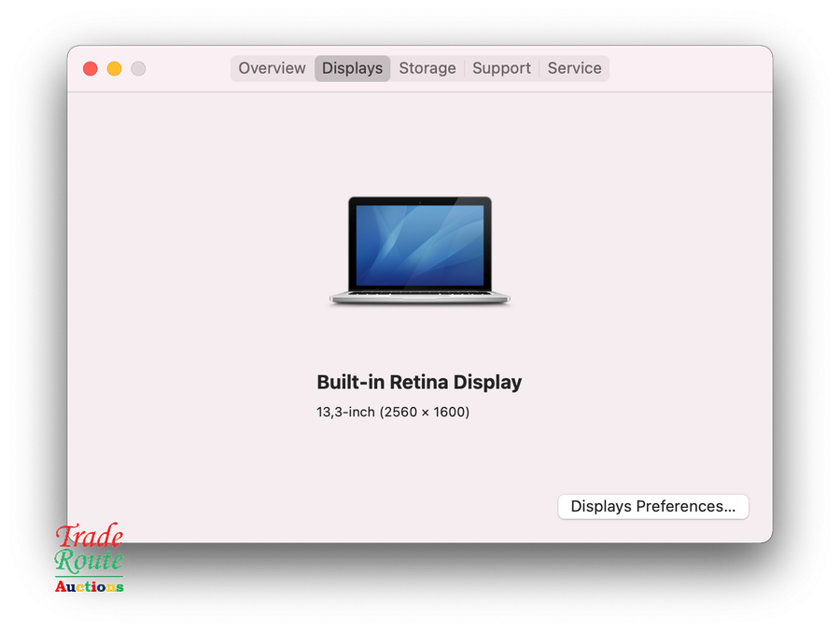Click the divider between Support and Service tabs
Image resolution: width=840 pixels, height=632 pixels.
(x=538, y=67)
